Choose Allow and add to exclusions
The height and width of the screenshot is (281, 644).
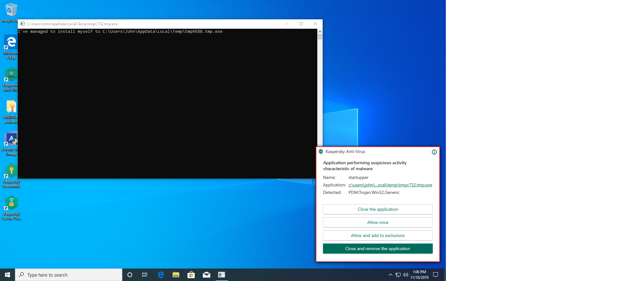[x=378, y=235]
